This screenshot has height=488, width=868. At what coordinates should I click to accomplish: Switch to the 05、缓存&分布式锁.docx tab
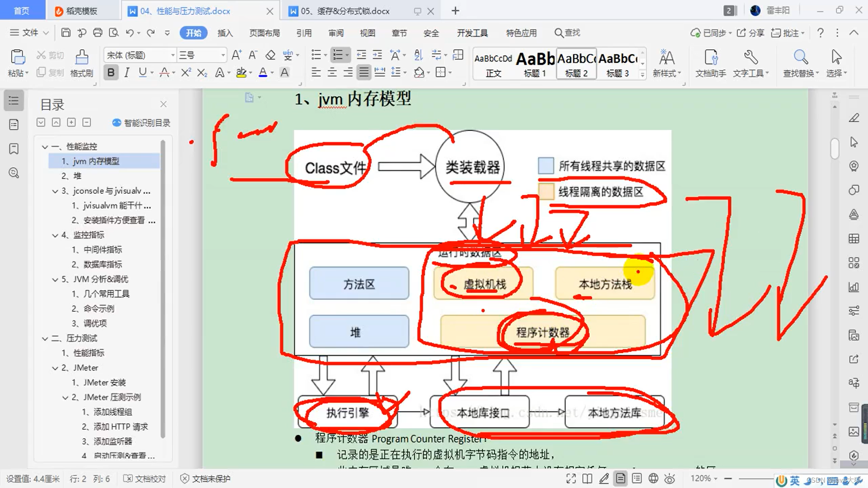point(345,11)
